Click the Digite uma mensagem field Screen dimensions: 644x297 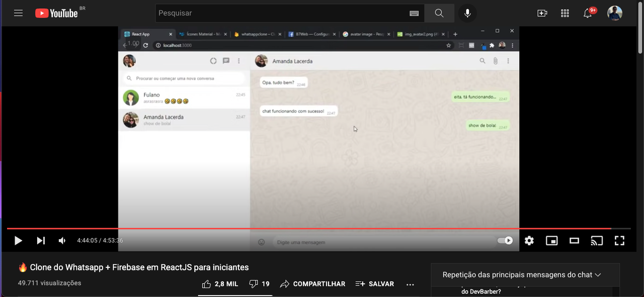[x=384, y=242]
